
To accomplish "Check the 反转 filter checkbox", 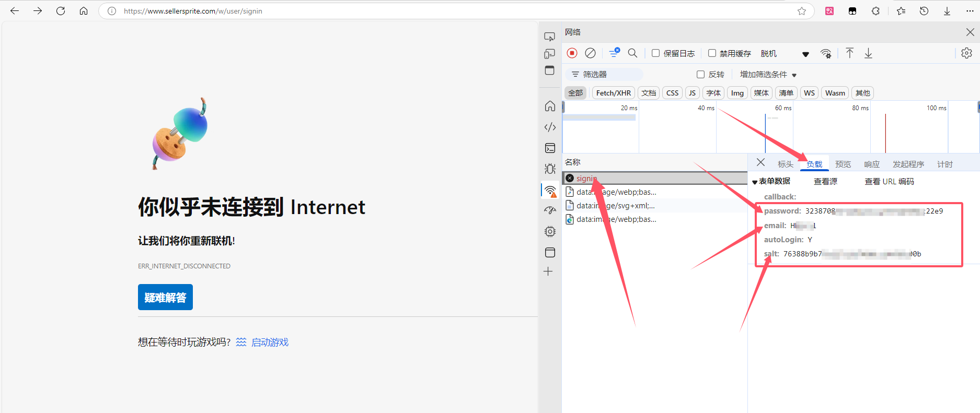I will coord(700,74).
